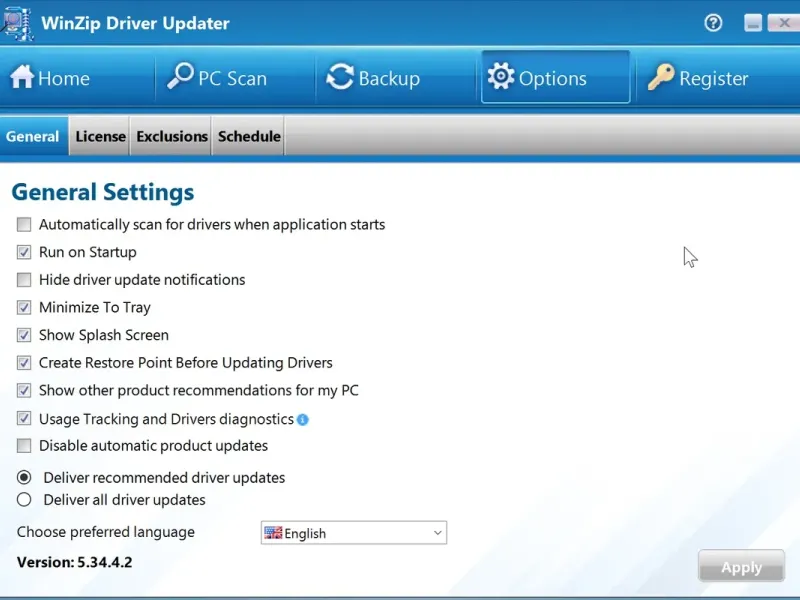Select the Options section label
The image size is (800, 600).
tap(553, 78)
